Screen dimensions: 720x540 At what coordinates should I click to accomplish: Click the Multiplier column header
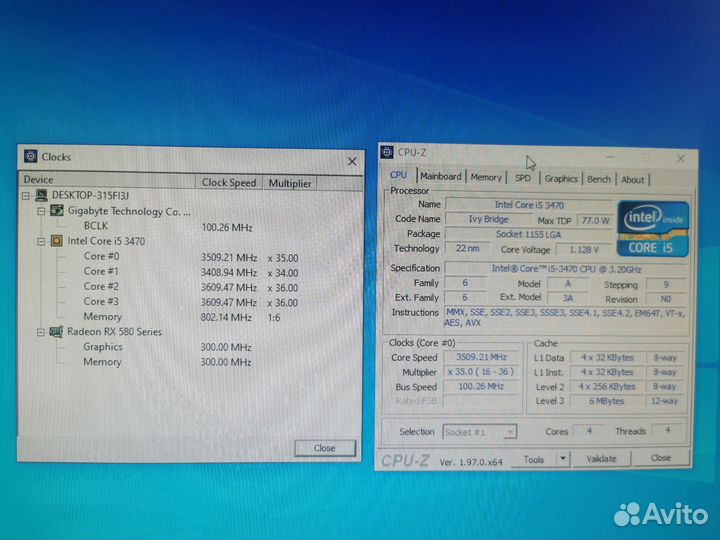[x=290, y=183]
